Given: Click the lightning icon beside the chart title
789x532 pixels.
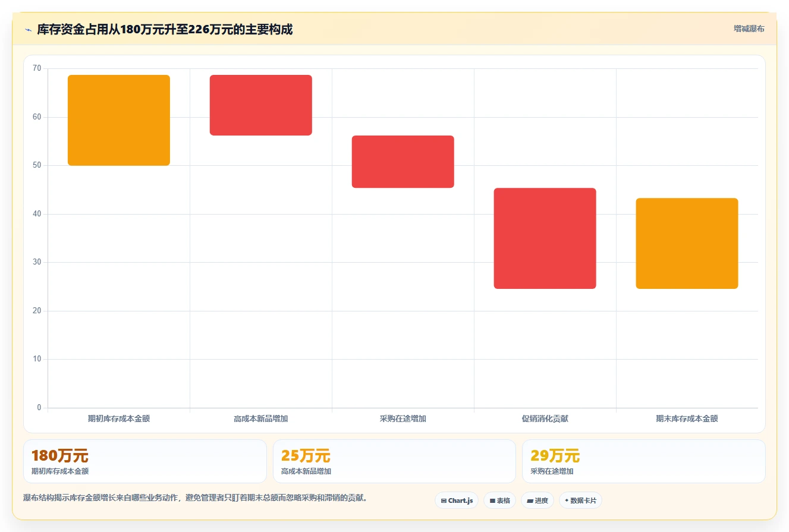Looking at the screenshot, I should (x=28, y=29).
